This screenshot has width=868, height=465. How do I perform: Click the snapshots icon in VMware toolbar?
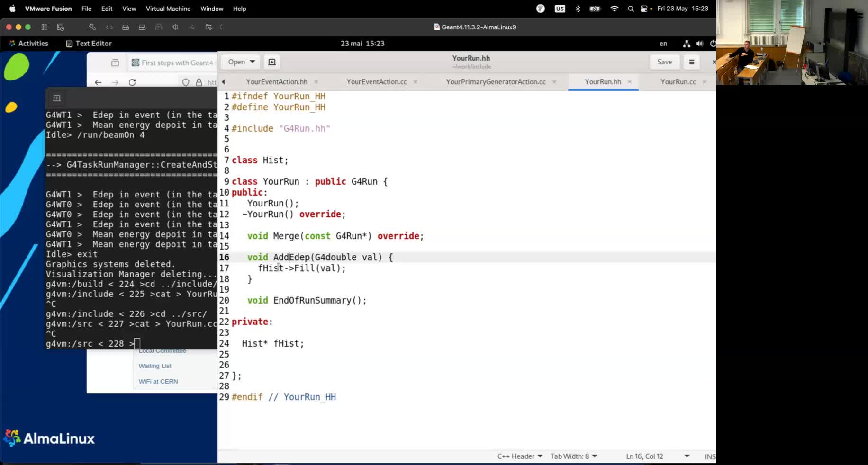pyautogui.click(x=60, y=27)
